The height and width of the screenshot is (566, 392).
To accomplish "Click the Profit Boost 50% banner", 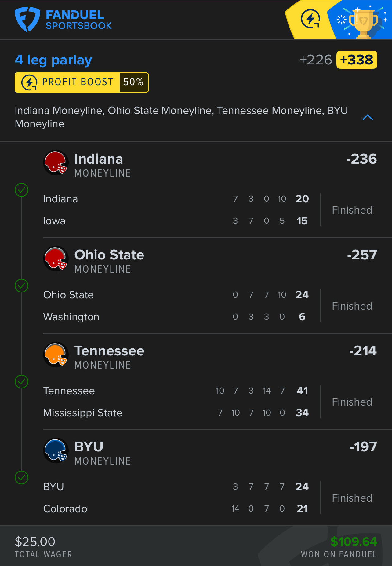I will click(82, 83).
